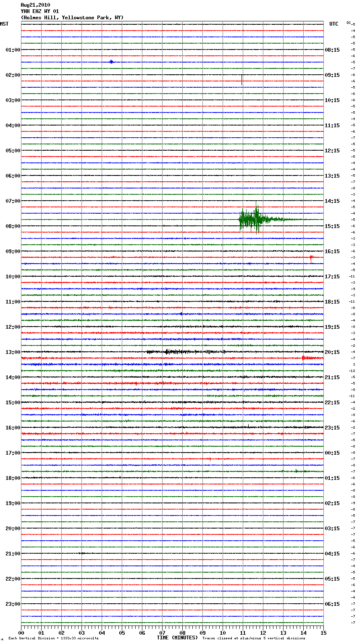Click minute "15" on the time axis
This screenshot has height=644, width=357.
tap(323, 633)
